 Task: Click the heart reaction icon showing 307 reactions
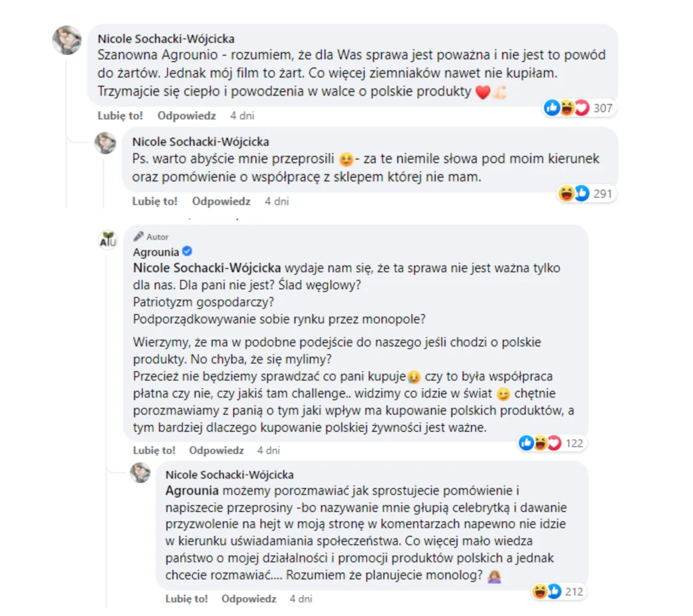pos(580,108)
